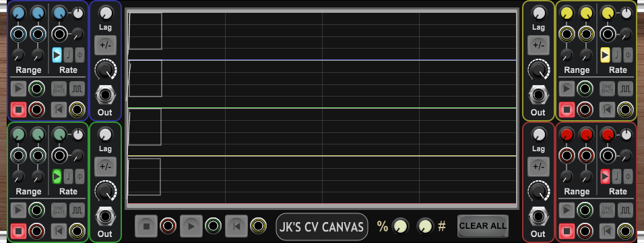Click the red channel reset trigger jack
The image size is (644, 243).
[x=626, y=231]
